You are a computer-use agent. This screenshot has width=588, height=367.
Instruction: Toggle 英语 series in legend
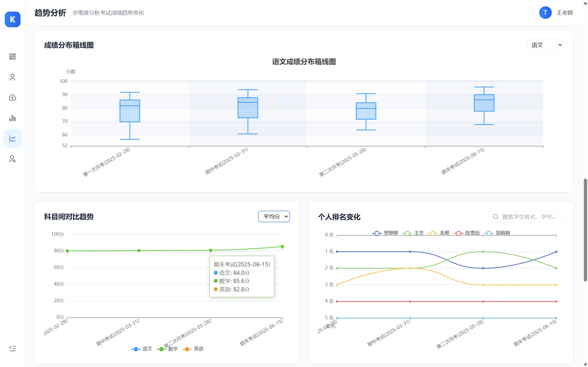point(193,349)
